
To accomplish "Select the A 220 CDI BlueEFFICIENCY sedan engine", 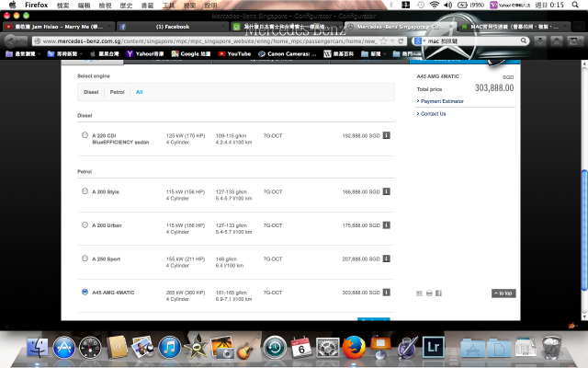I will coord(85,135).
